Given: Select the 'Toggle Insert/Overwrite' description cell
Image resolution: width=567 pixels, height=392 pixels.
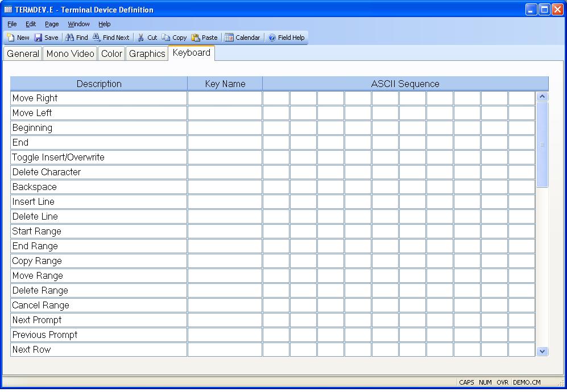Looking at the screenshot, I should (x=99, y=158).
